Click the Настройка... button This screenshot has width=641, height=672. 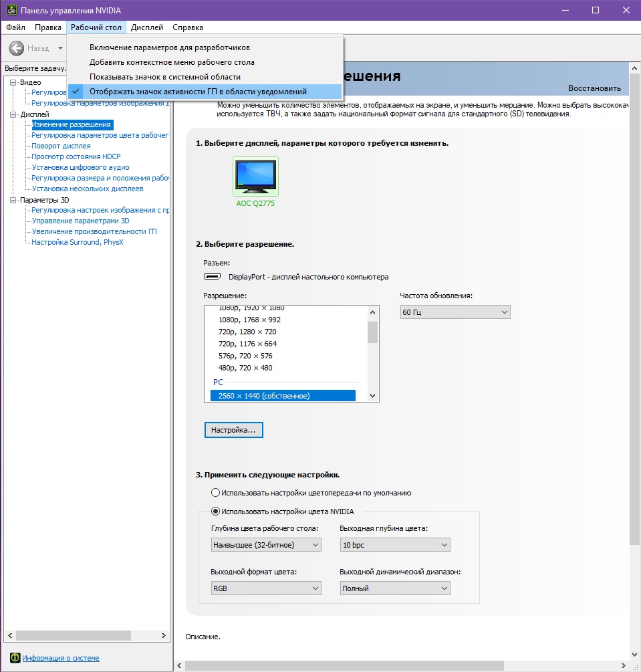pos(233,430)
